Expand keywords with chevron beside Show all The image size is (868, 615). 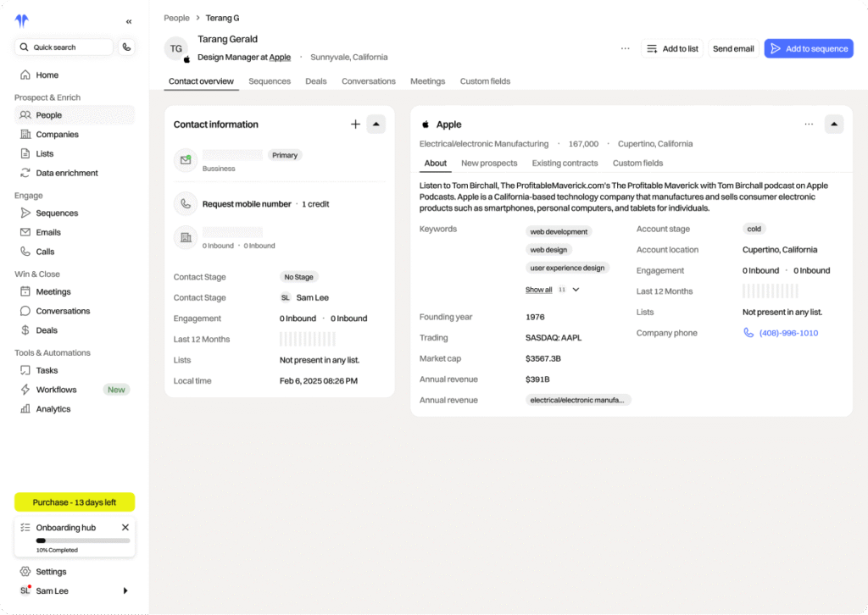(x=576, y=290)
